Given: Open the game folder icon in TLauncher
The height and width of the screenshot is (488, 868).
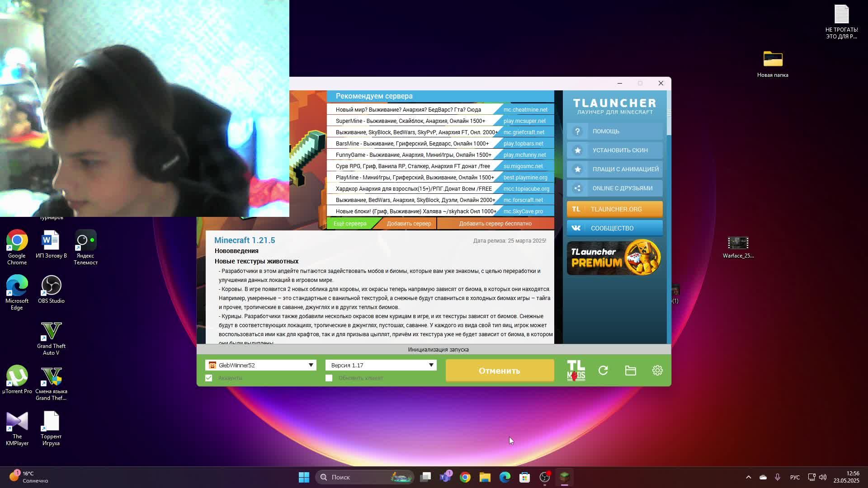Looking at the screenshot, I should [x=630, y=371].
